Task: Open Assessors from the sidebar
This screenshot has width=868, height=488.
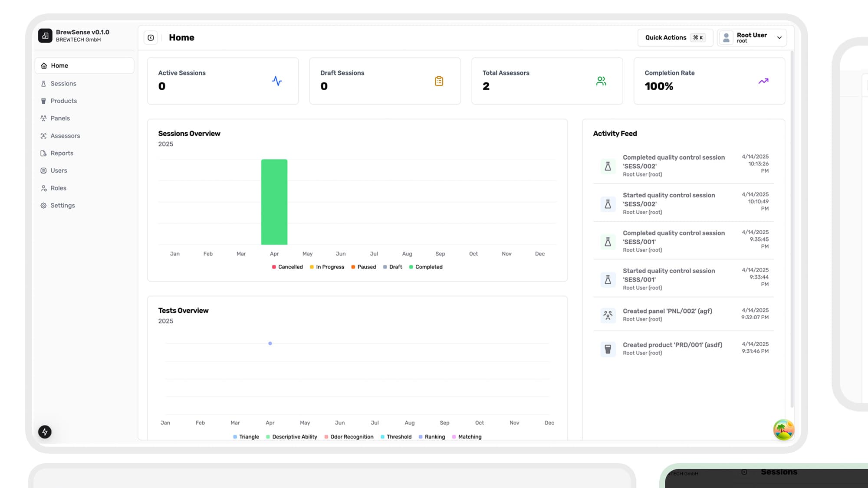Action: [x=84, y=136]
